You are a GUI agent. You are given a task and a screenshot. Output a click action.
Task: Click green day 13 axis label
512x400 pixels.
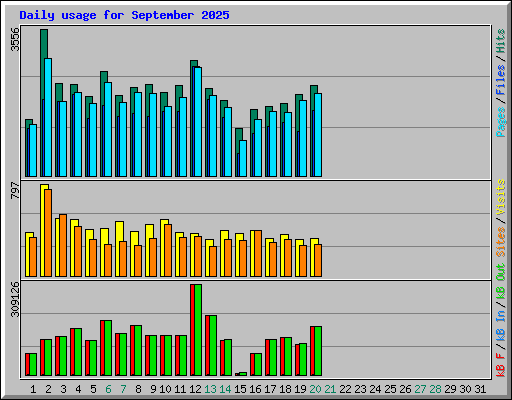[210, 389]
